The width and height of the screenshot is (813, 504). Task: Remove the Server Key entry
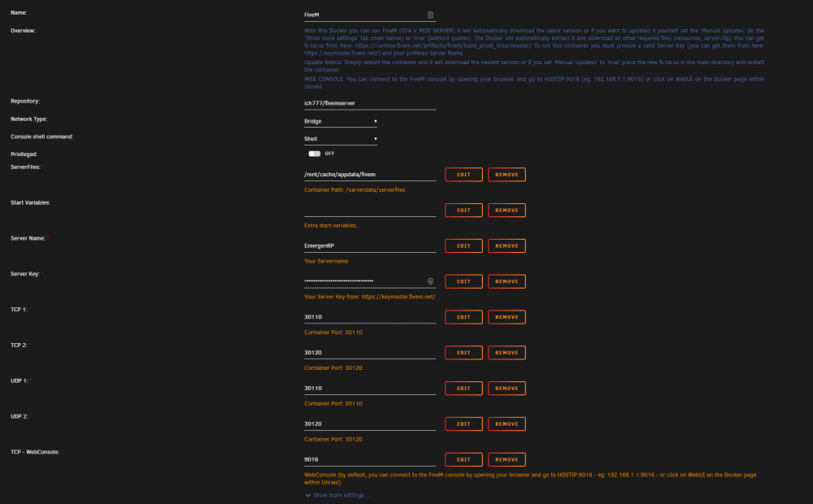506,281
